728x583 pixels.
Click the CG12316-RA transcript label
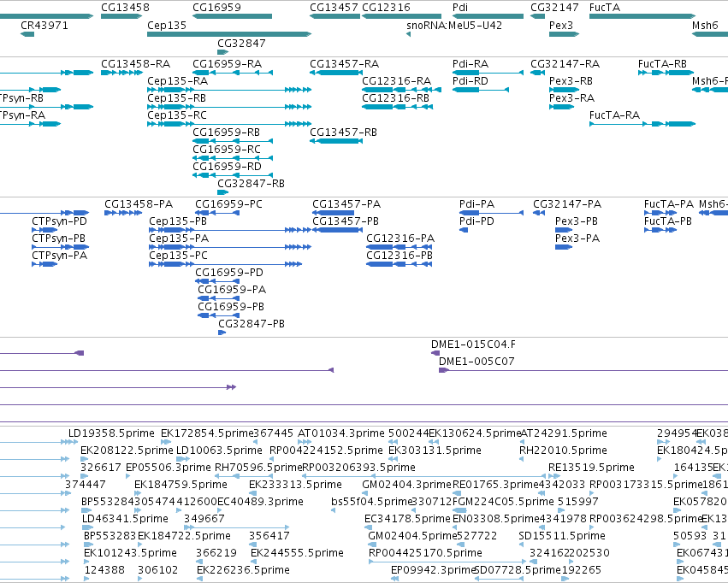click(396, 80)
